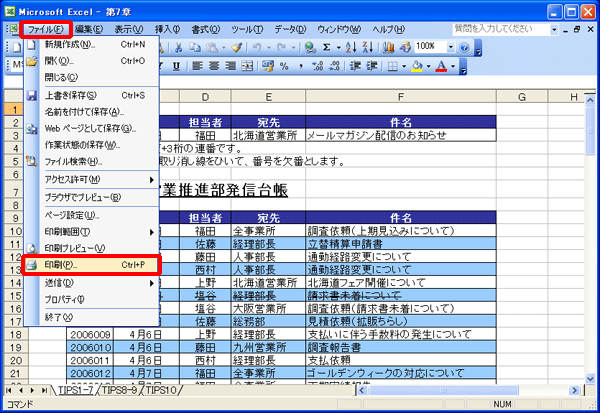Click the AutoSum sigma icon
The image size is (600, 413).
coord(326,47)
